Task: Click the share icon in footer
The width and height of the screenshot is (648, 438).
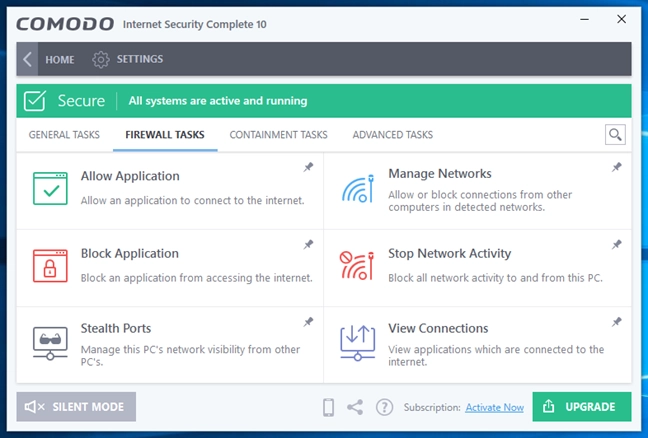Action: coord(355,407)
